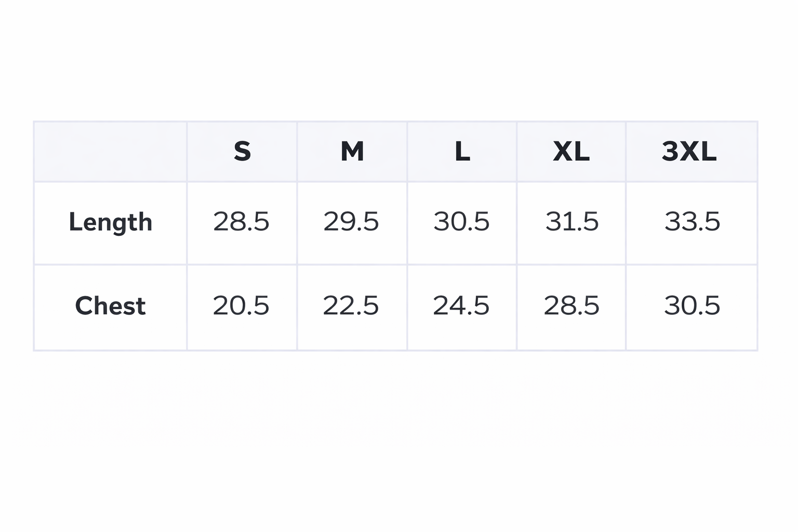Click Length value 31.5 under XL
798x532 pixels.
point(571,222)
